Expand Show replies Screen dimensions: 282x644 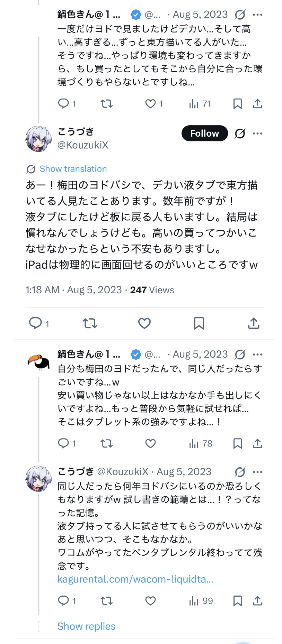[x=86, y=626]
